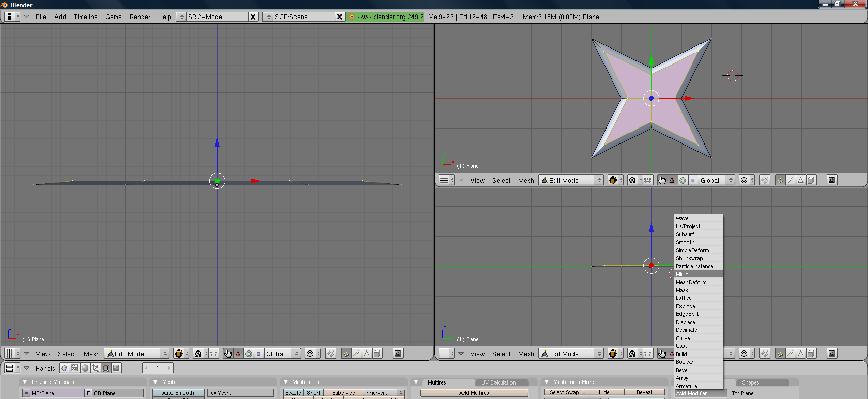Click the Select Swap button

pos(564,392)
